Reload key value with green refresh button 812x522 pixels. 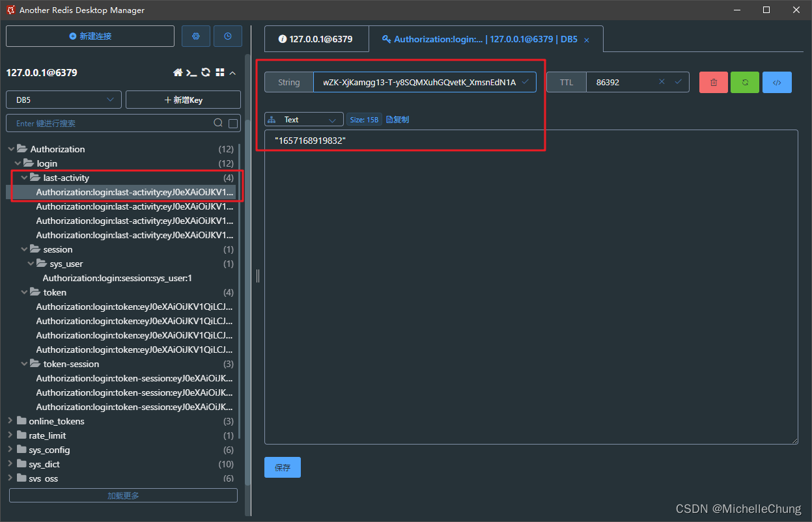744,81
